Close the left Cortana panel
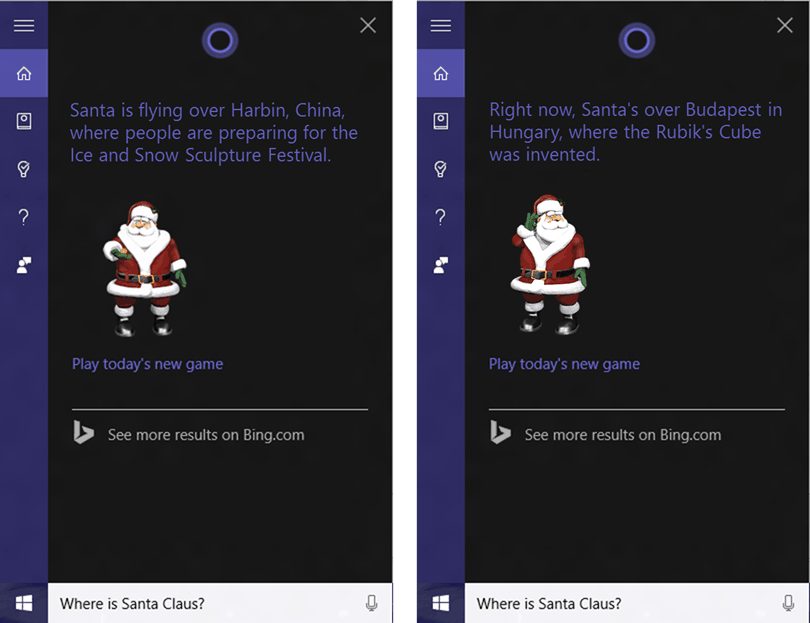The height and width of the screenshot is (623, 810). click(368, 25)
